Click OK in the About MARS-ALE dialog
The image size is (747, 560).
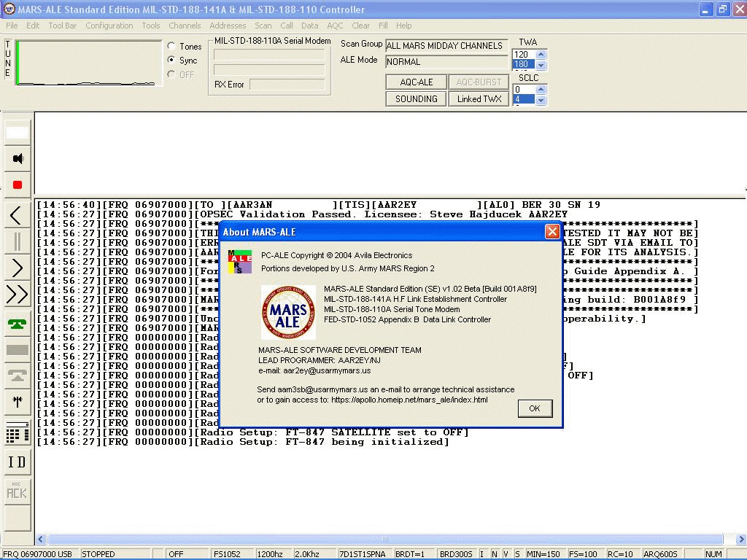535,408
